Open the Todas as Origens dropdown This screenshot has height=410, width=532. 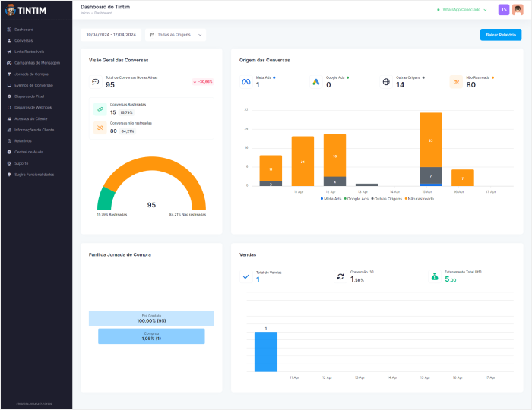(176, 35)
